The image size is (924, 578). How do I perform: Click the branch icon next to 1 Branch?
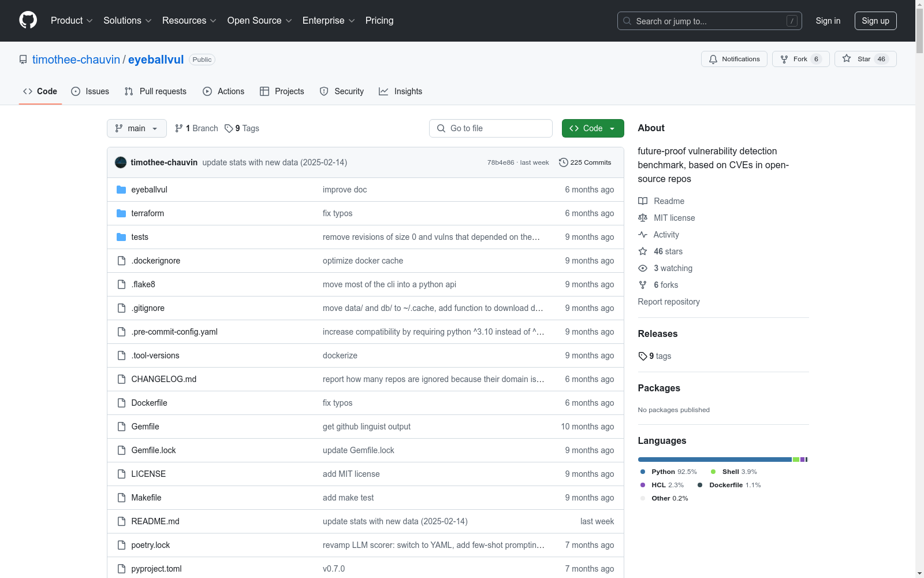tap(179, 128)
